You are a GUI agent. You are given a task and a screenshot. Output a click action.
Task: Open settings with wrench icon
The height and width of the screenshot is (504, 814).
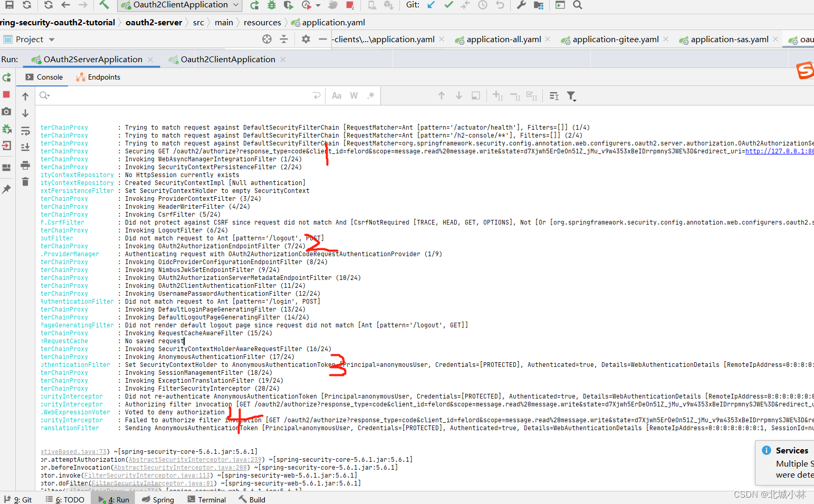(x=521, y=5)
